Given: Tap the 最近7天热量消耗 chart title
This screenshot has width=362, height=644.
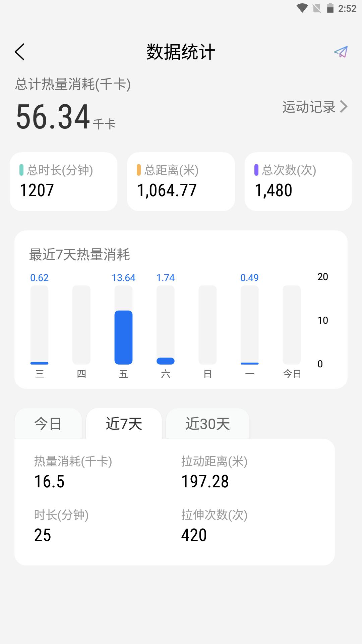Looking at the screenshot, I should click(x=79, y=255).
